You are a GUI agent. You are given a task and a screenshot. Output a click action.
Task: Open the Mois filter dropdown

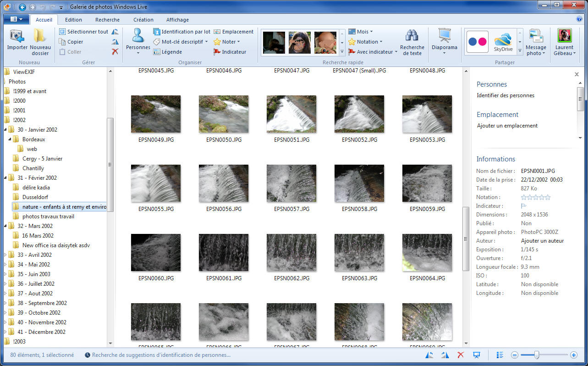pos(361,32)
